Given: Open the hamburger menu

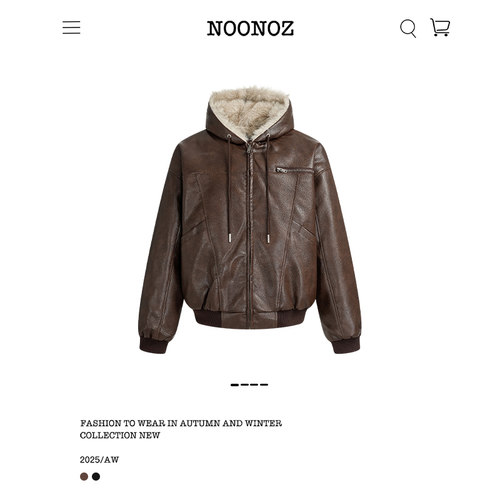Looking at the screenshot, I should click(71, 27).
